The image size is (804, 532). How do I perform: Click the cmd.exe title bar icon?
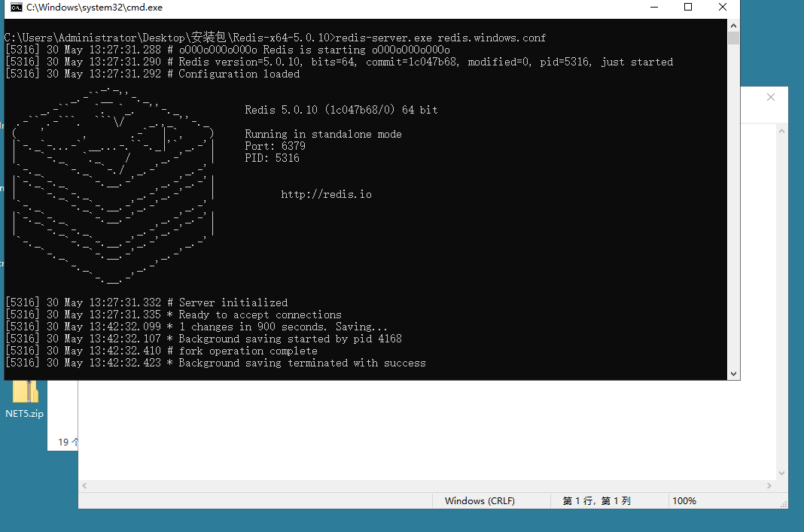(17, 8)
